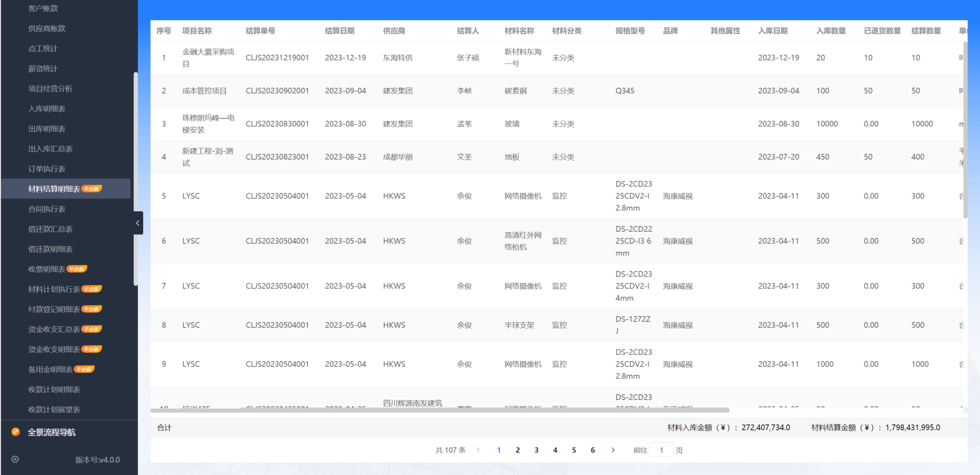The width and height of the screenshot is (980, 475).
Task: Select 项目经营分析 from the sidebar
Action: pyautogui.click(x=50, y=89)
